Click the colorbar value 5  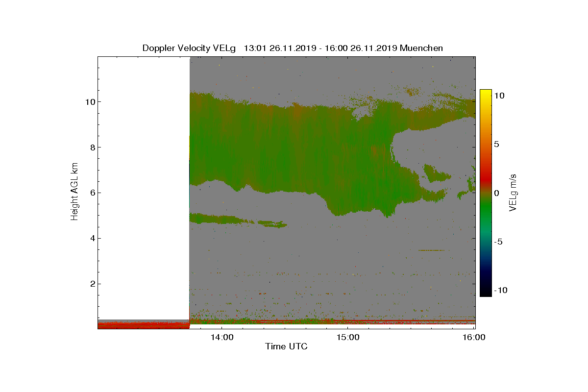point(496,144)
